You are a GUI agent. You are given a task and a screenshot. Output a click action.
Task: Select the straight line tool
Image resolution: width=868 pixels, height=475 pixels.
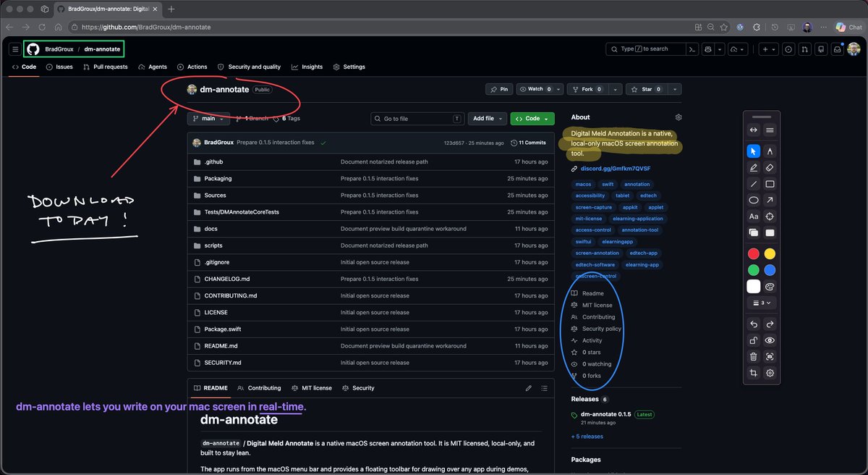754,184
